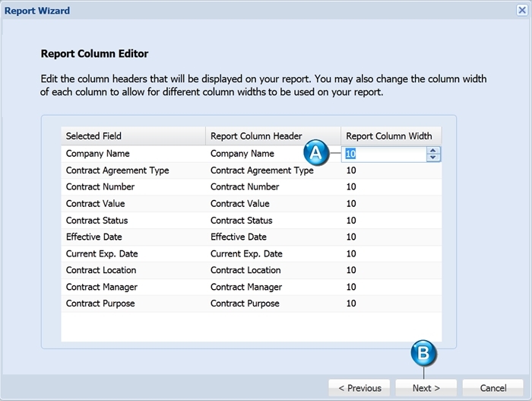Edit Contract Agreement Type report header cell
The width and height of the screenshot is (532, 401).
273,170
